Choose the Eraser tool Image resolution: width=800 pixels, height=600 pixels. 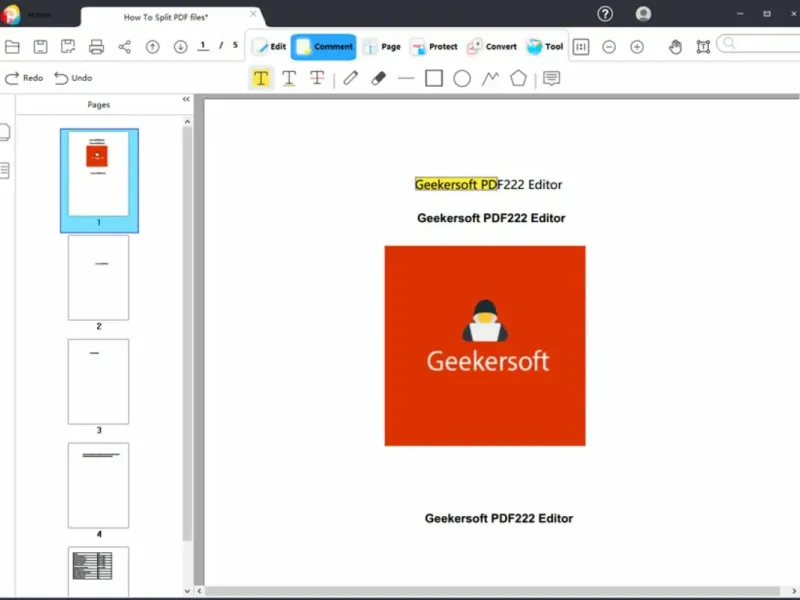tap(379, 78)
